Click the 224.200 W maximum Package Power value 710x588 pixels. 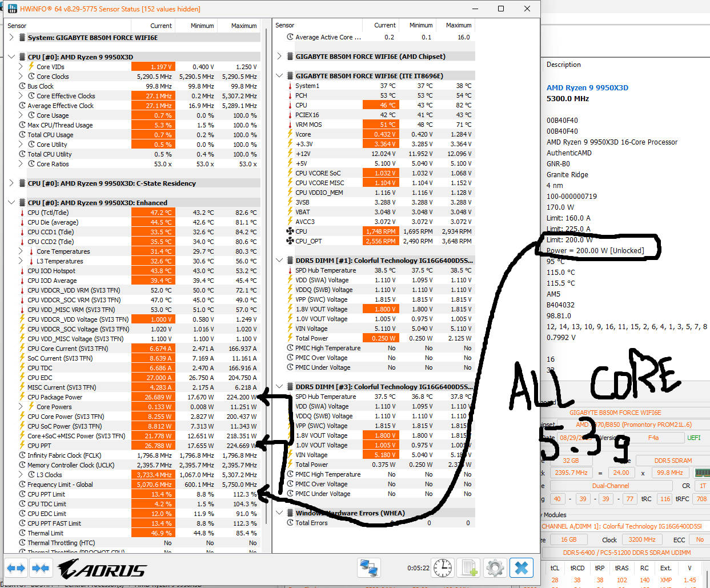coord(242,397)
